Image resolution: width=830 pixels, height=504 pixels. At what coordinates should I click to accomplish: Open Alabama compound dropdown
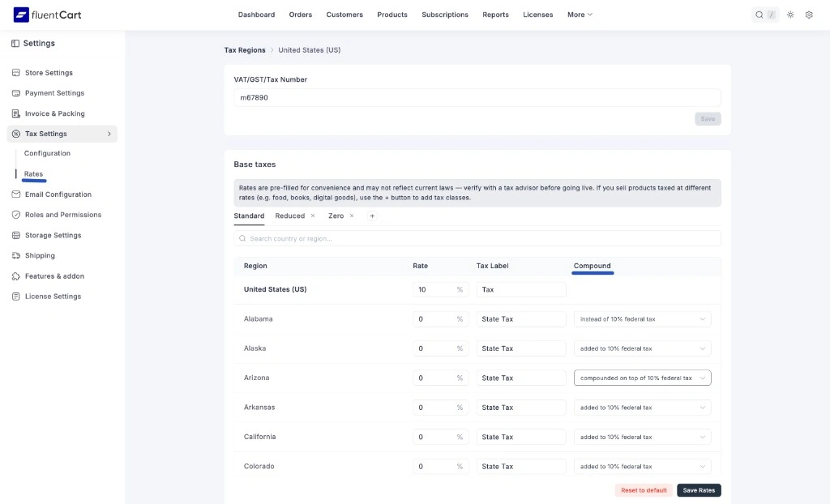click(642, 319)
